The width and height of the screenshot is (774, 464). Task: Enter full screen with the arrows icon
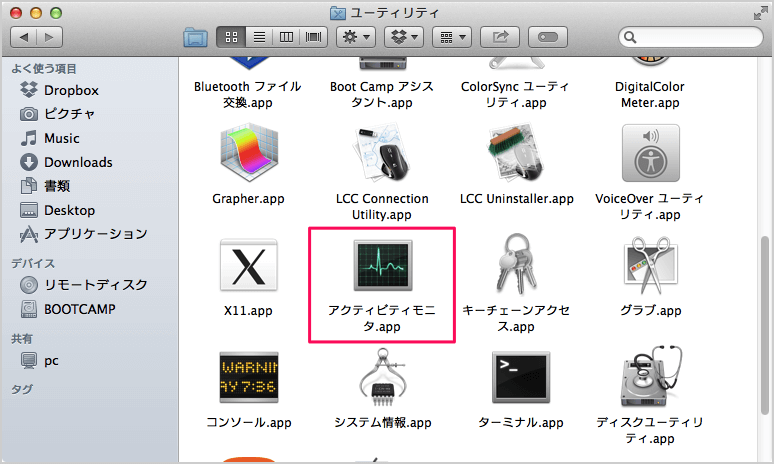coord(761,13)
